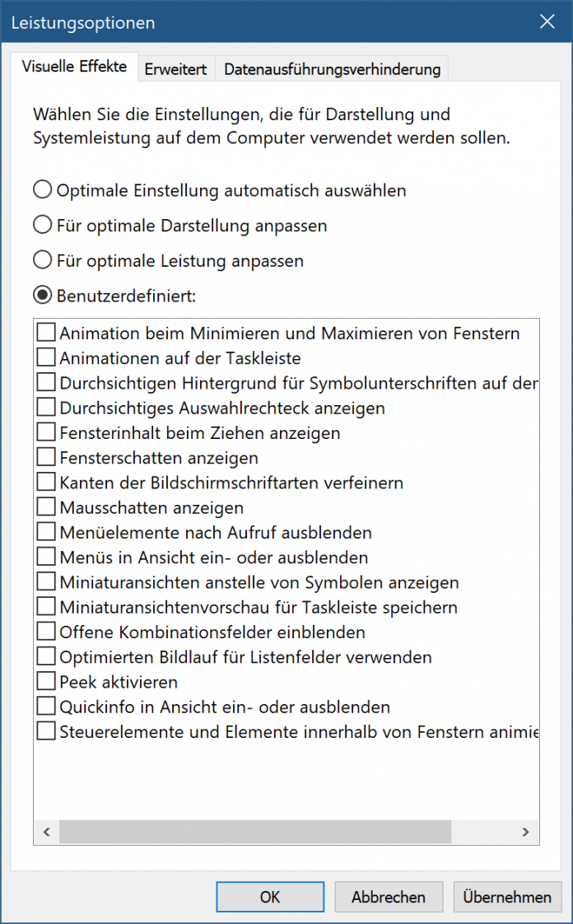Select Optimale Einstellung automatisch auswählen
This screenshot has height=924, width=573.
pos(43,190)
